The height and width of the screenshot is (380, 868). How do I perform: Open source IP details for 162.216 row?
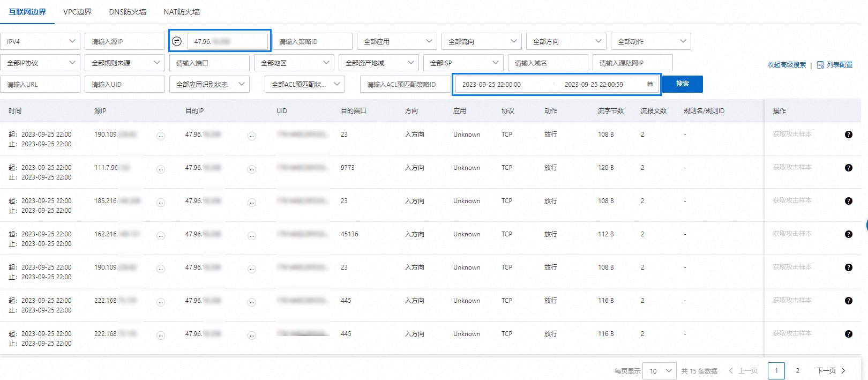click(161, 236)
